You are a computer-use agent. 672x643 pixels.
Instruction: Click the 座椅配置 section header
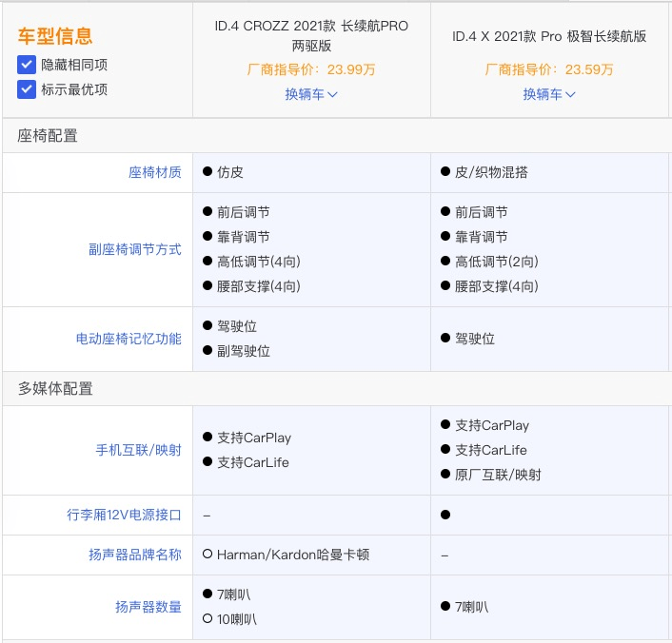point(48,136)
